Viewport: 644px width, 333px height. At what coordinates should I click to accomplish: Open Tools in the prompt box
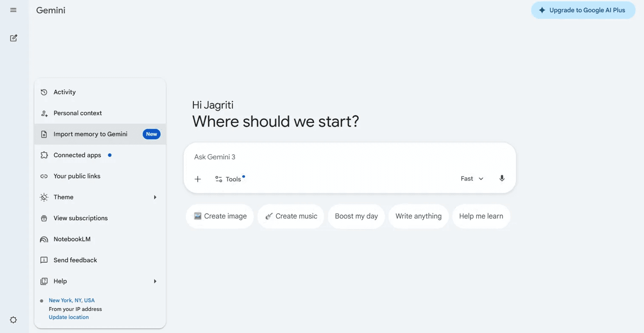click(x=228, y=179)
